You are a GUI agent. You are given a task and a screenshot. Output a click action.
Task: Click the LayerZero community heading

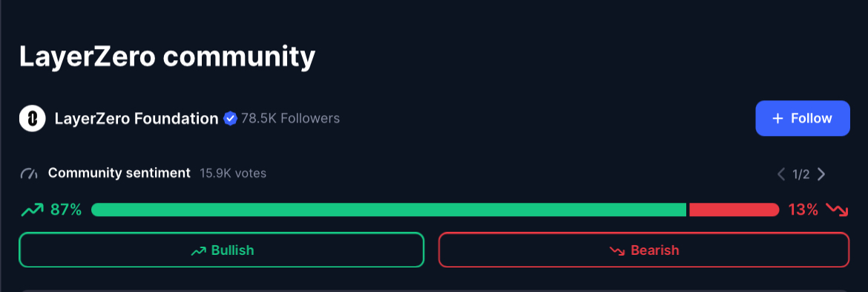tap(167, 57)
